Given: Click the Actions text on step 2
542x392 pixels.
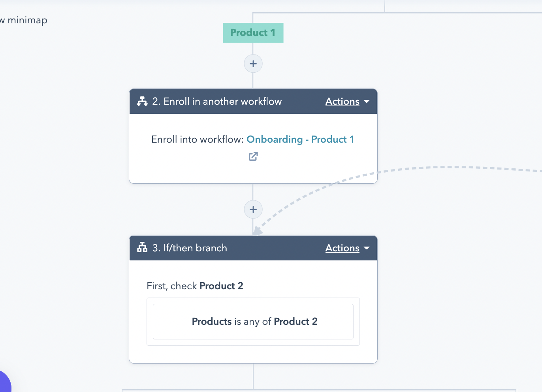Looking at the screenshot, I should click(x=342, y=102).
